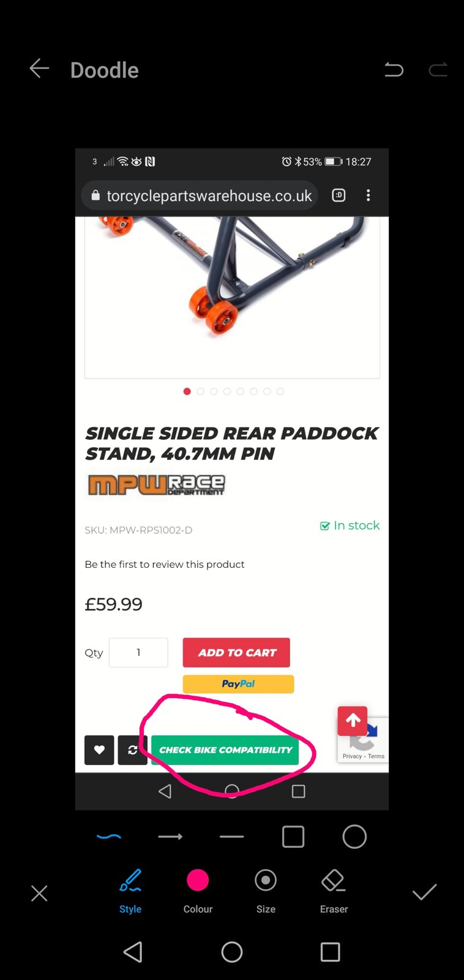Select the freehand squiggle line style
Viewport: 464px width, 980px height.
coord(109,837)
